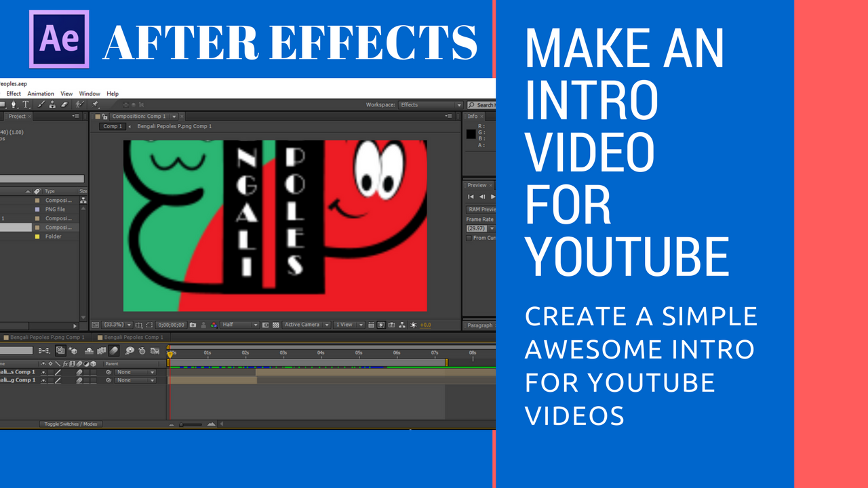Viewport: 868px width, 488px height.
Task: Open Composition: Comp 1 viewer dropdown
Action: tap(144, 117)
